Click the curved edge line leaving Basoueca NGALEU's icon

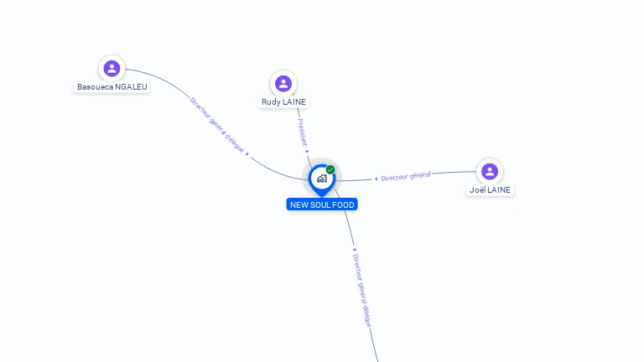coord(158,77)
